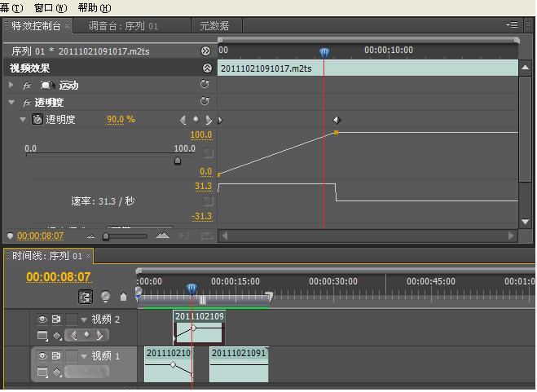Image resolution: width=537 pixels, height=392 pixels.
Task: Toggle 视频 1 track eye visibility
Action: [42, 356]
